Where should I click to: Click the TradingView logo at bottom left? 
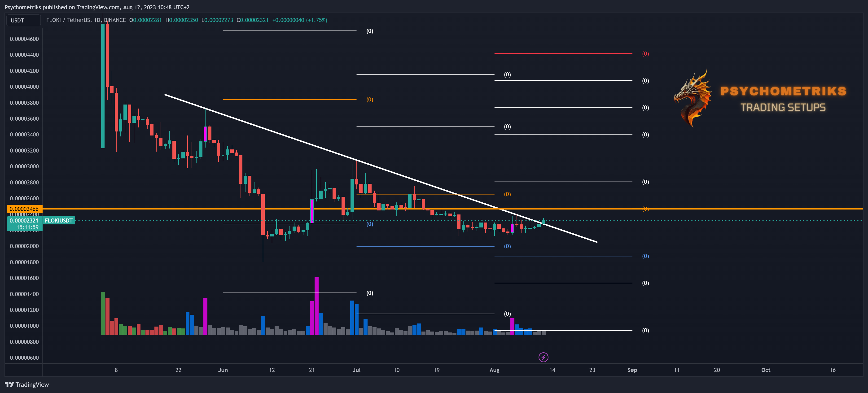(x=27, y=384)
